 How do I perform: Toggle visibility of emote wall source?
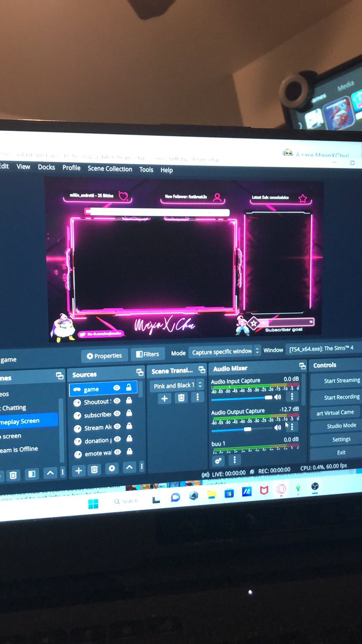(117, 452)
